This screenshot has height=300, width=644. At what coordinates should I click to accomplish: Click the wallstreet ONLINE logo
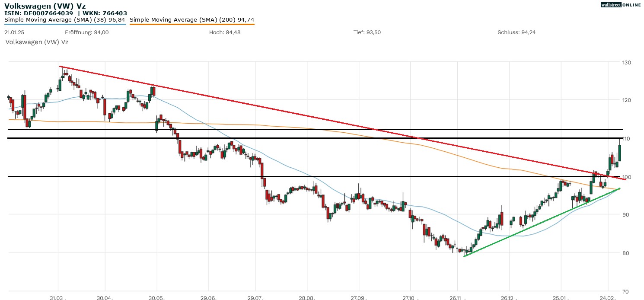621,5
